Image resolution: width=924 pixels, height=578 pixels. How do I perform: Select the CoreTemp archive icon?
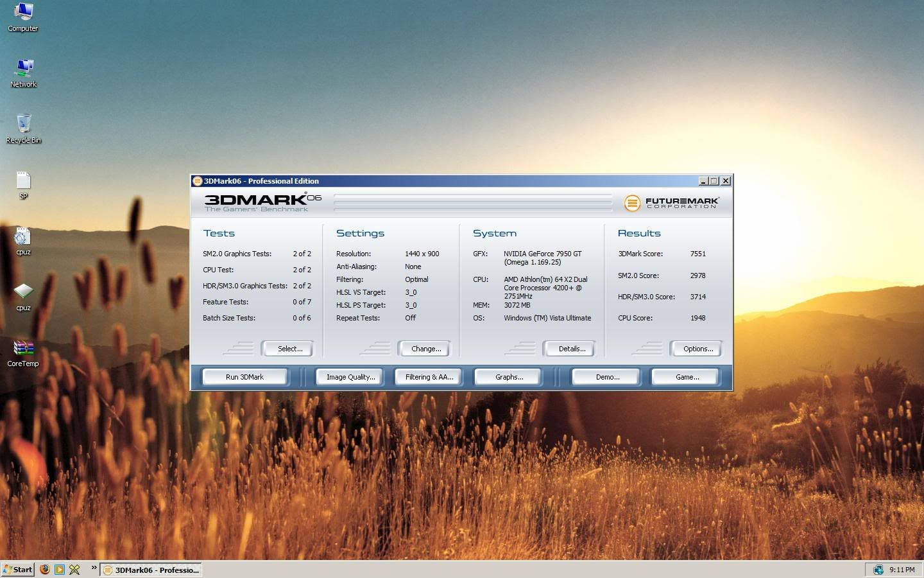coord(23,353)
